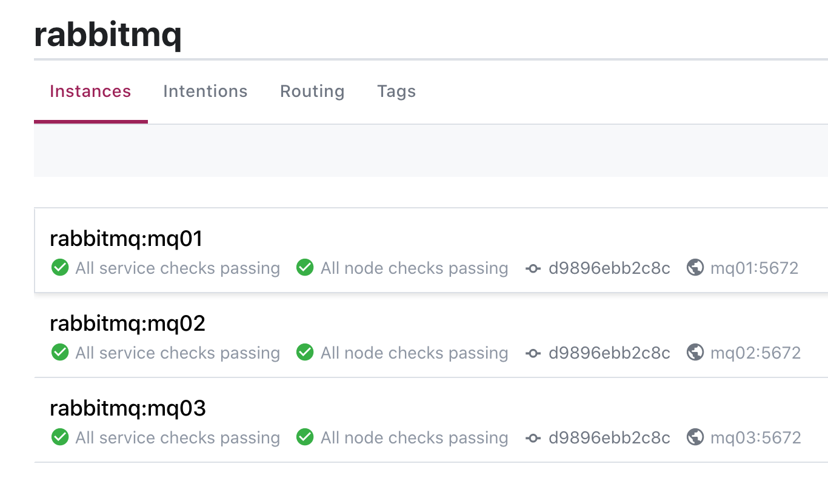Click the node checks green checkmark for mq03
Screen dimensions: 828x504
[305, 437]
